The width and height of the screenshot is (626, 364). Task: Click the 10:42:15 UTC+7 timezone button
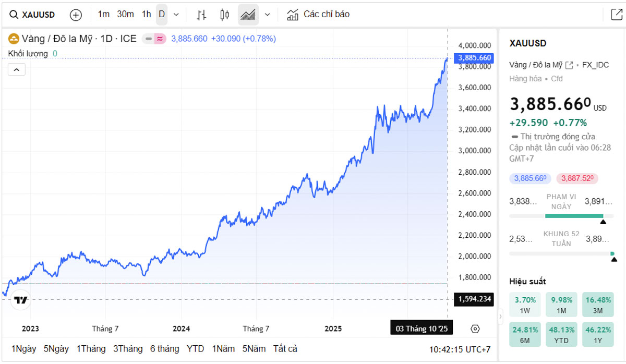click(x=460, y=349)
